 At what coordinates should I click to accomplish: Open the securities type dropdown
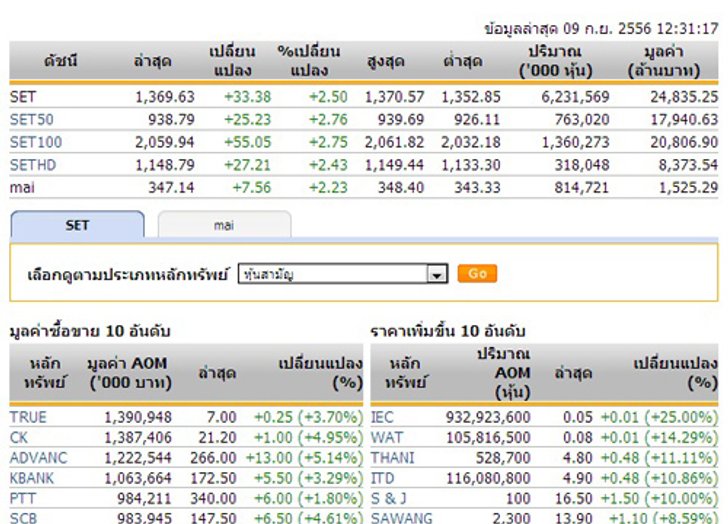(x=343, y=274)
